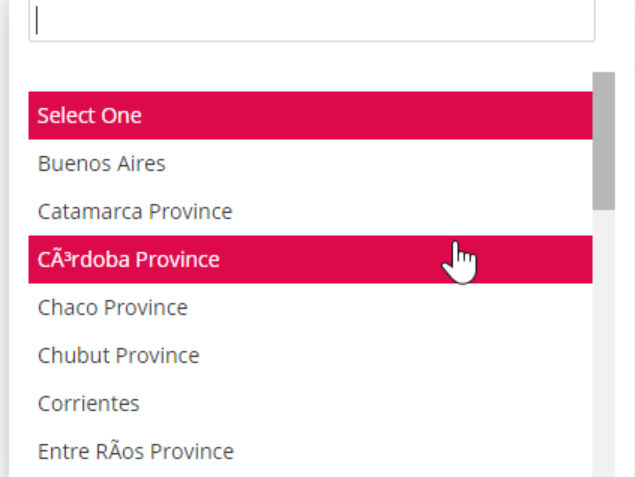Image resolution: width=636 pixels, height=477 pixels.
Task: Set province to Corrientes
Action: (x=310, y=403)
